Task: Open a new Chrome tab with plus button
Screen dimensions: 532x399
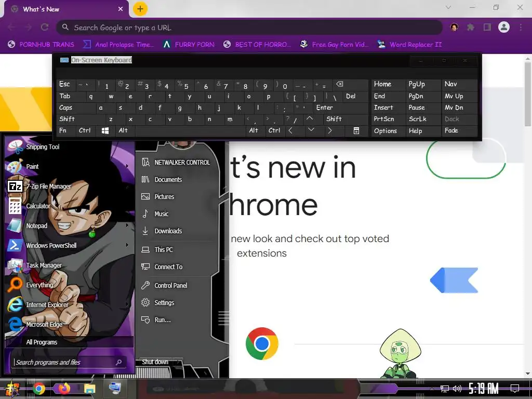Action: coord(140,9)
